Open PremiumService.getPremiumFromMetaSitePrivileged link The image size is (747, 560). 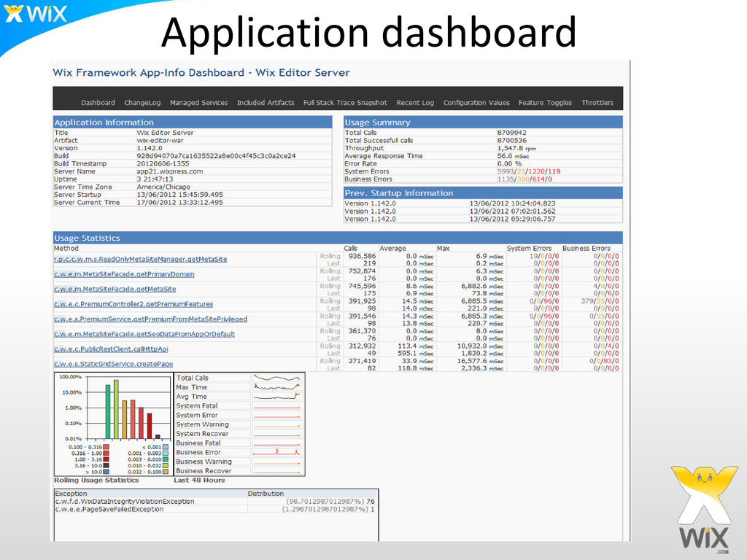[150, 319]
